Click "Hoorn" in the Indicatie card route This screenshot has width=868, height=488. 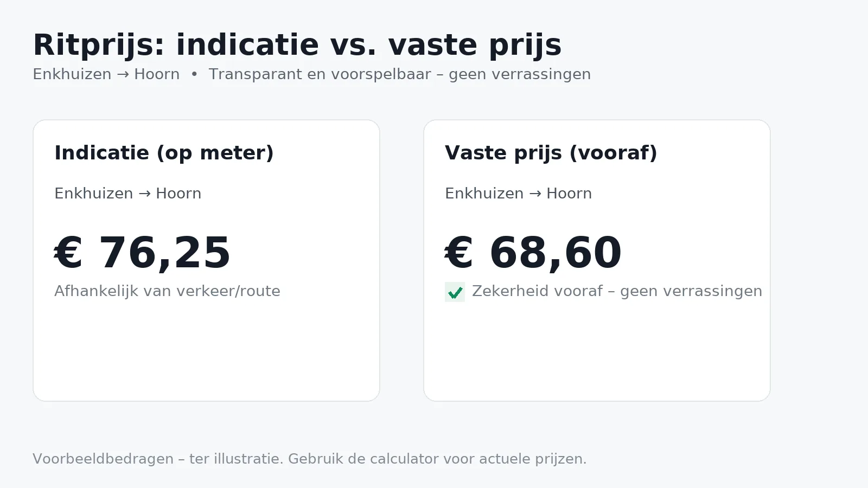[x=178, y=194]
